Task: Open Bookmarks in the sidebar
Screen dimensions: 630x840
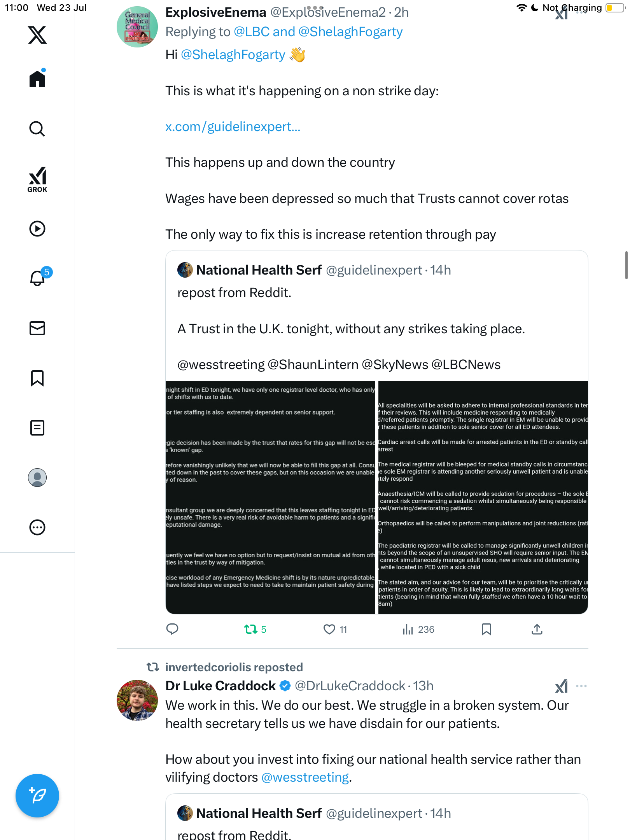Action: 37,378
